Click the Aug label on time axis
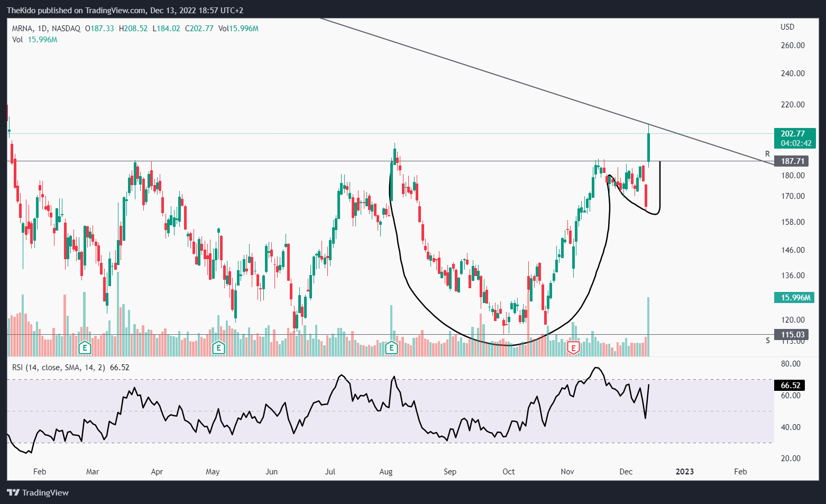This screenshot has height=504, width=826. pos(386,472)
